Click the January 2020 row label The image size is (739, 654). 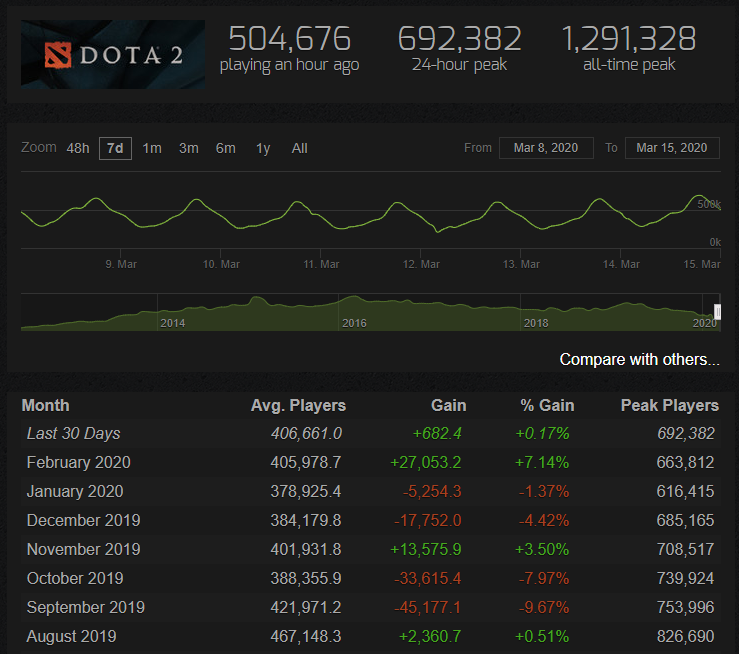[75, 491]
